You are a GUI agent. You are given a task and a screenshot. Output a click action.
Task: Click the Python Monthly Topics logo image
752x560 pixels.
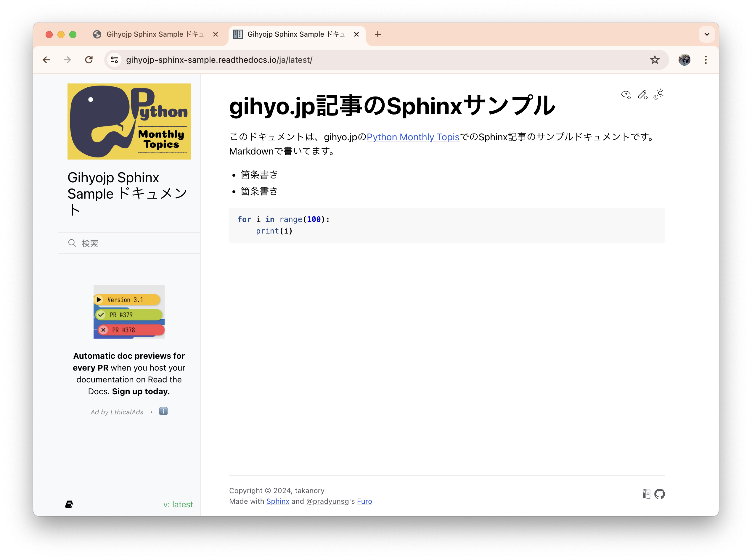129,121
